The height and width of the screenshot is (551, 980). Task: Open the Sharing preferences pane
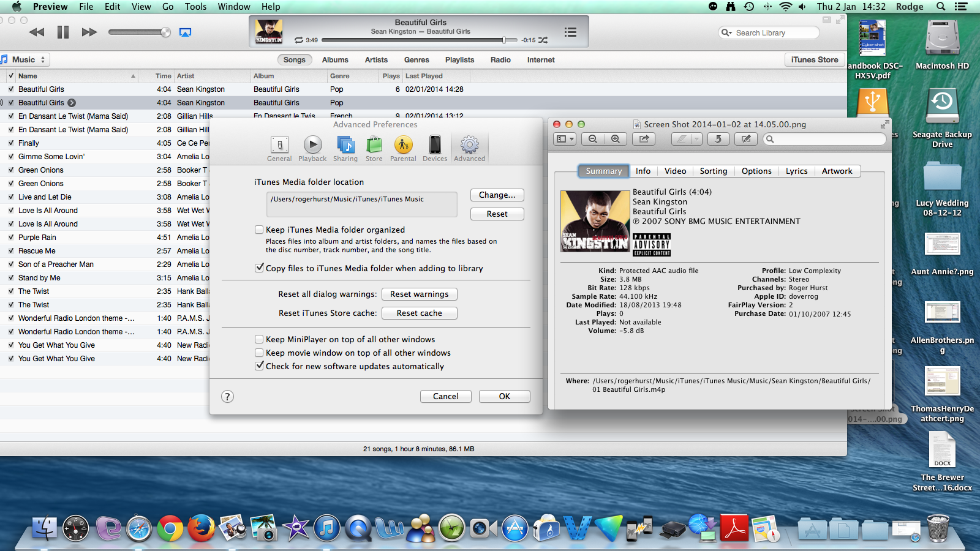[345, 149]
